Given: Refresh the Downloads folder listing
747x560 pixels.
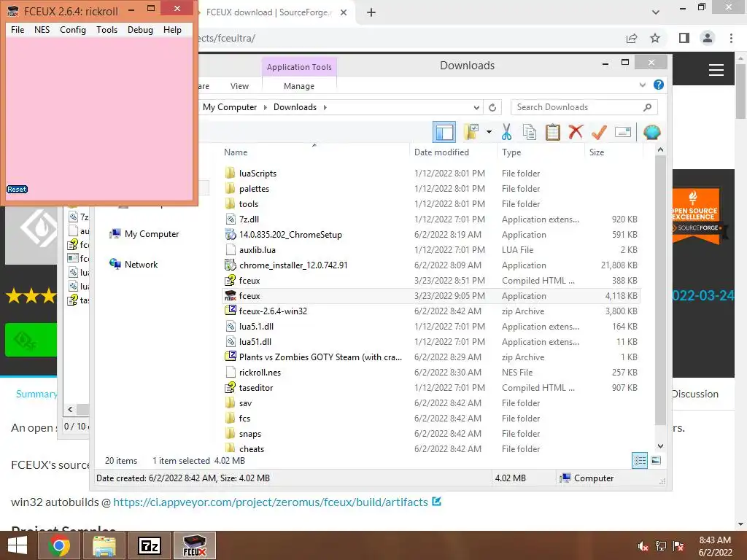Looking at the screenshot, I should point(492,108).
